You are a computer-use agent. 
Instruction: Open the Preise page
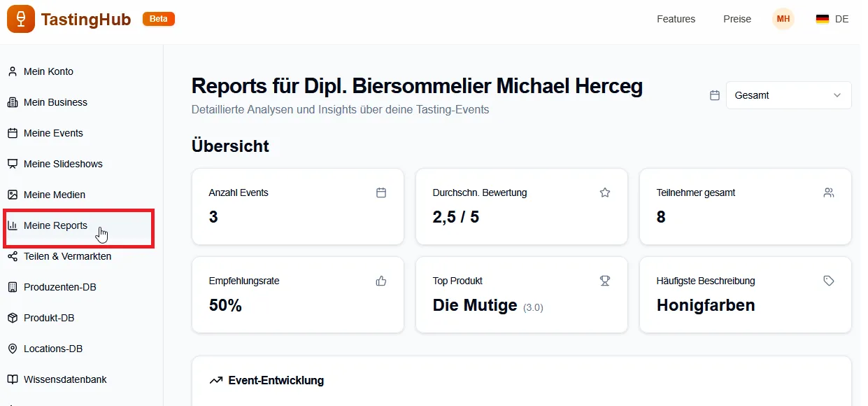coord(737,19)
